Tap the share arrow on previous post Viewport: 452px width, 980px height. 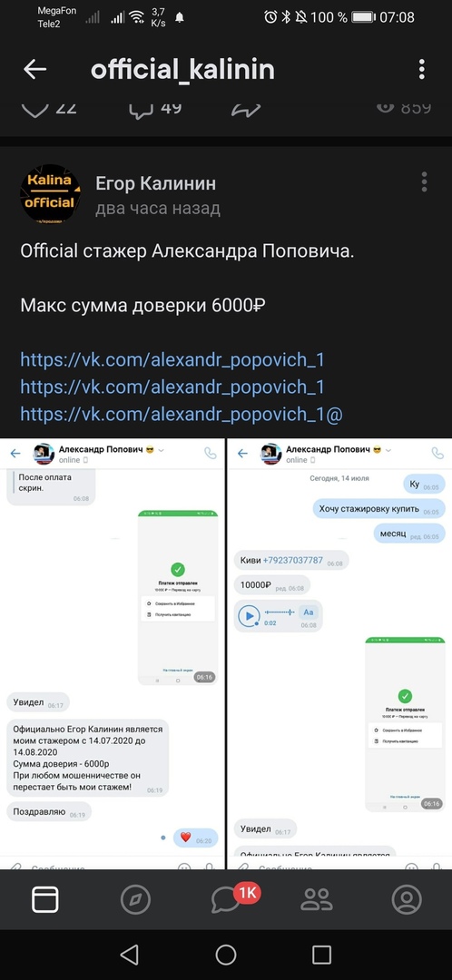(x=246, y=110)
